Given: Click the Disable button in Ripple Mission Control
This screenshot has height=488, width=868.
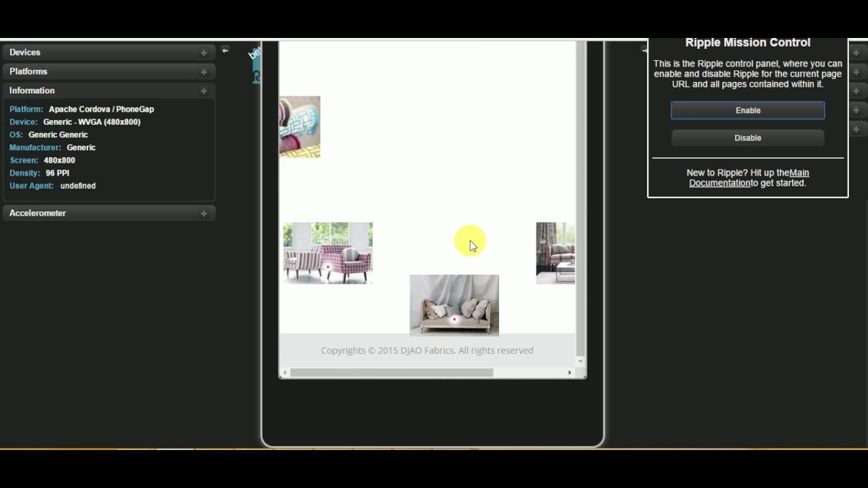Looking at the screenshot, I should point(748,138).
